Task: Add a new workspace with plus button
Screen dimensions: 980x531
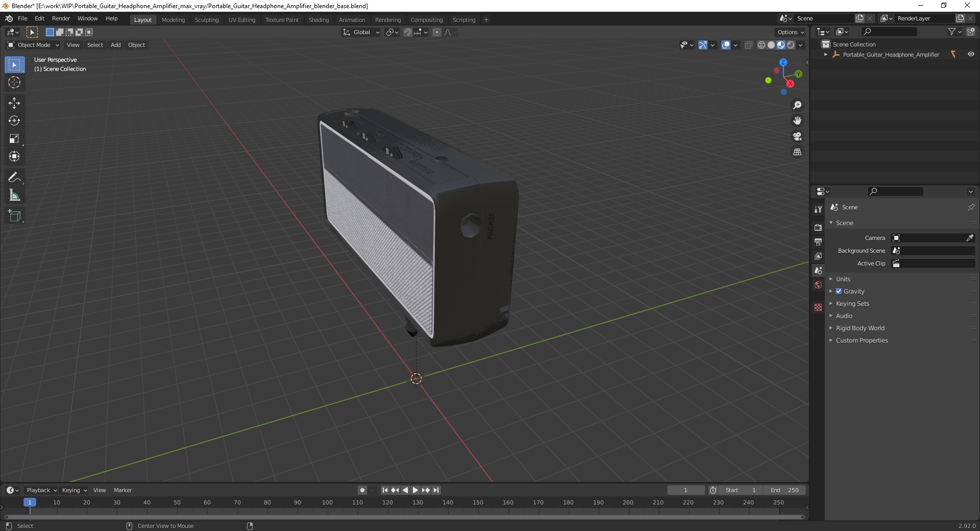Action: click(486, 20)
